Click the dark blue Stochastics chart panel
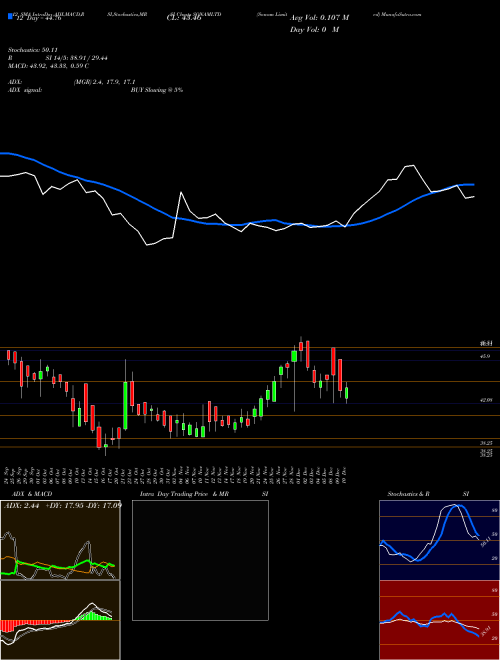The width and height of the screenshot is (500, 660). coord(439,540)
